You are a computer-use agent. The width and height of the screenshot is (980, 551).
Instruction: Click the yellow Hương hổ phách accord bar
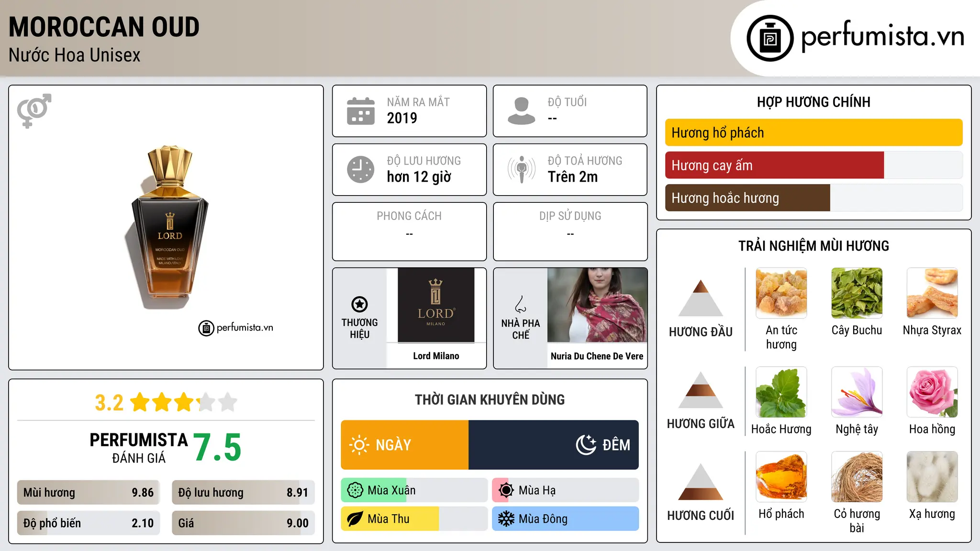point(814,132)
